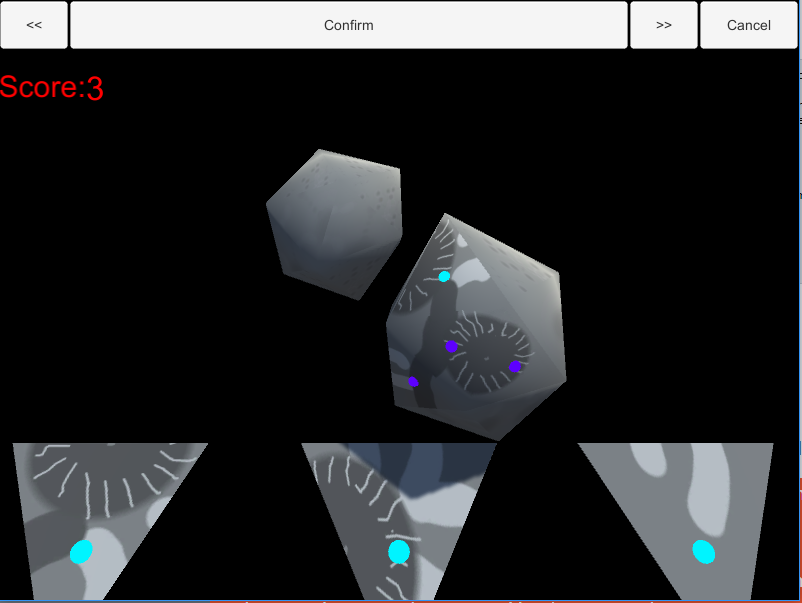Cancel the current operation

click(x=748, y=25)
